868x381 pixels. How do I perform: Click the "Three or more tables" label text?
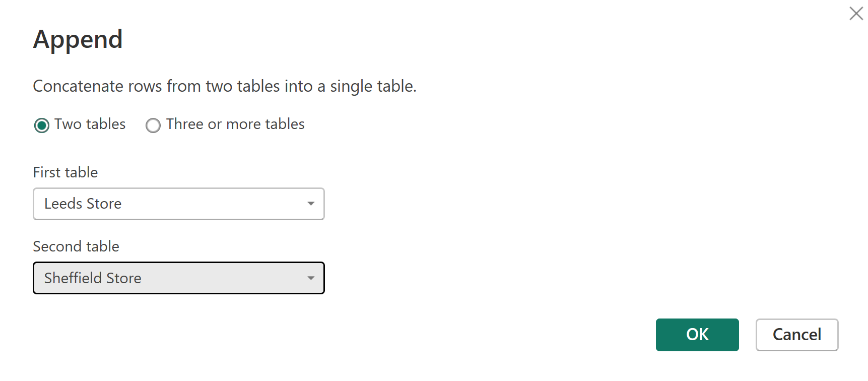pos(235,124)
